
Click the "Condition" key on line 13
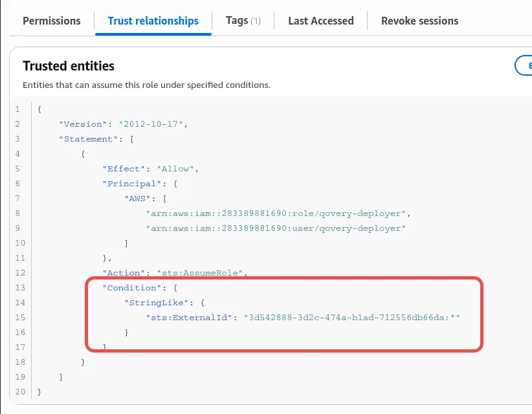pos(132,288)
